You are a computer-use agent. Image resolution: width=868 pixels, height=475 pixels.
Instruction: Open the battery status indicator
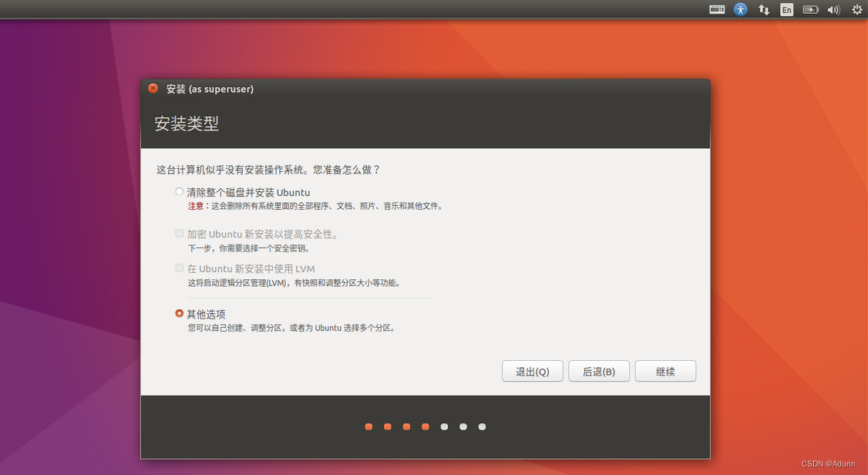810,9
